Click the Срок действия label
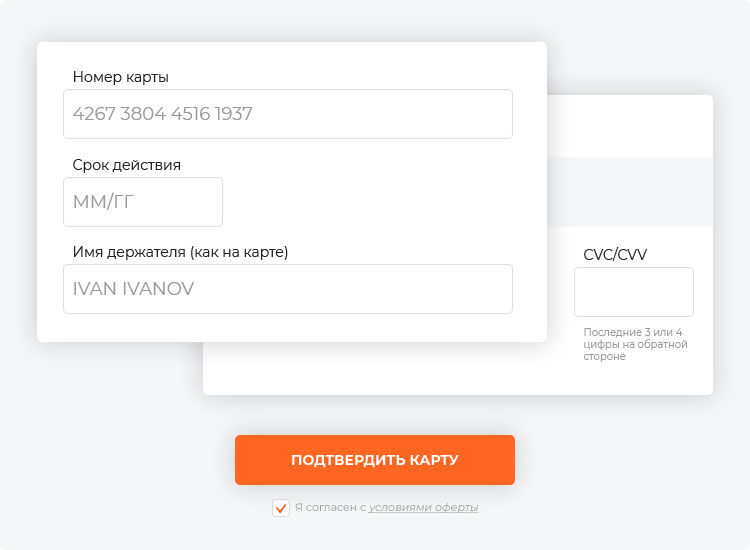 [x=127, y=165]
